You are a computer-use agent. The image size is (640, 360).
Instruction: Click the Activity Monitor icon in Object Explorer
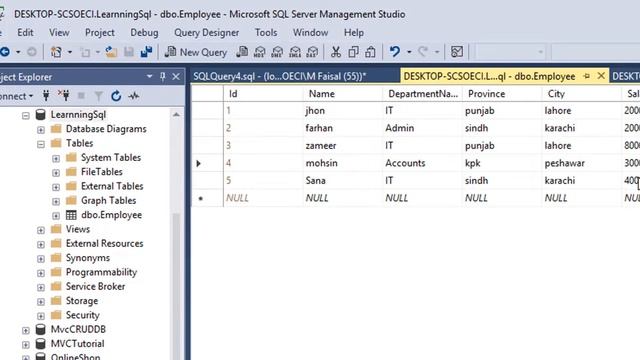pyautogui.click(x=134, y=96)
